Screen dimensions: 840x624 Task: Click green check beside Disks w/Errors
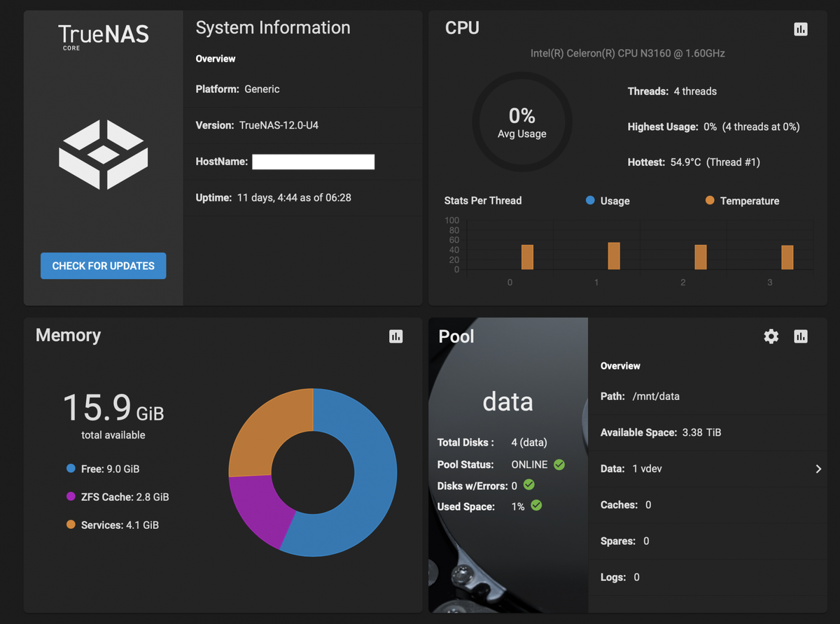point(528,485)
